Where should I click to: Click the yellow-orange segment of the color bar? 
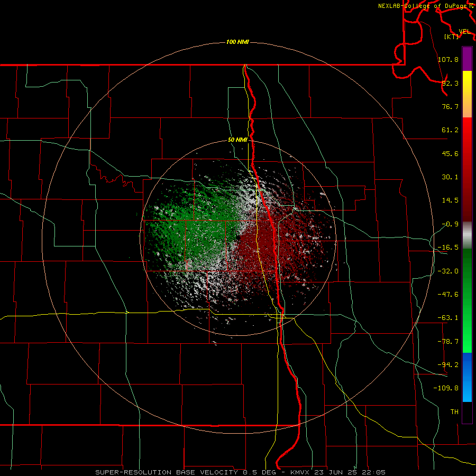(x=467, y=94)
